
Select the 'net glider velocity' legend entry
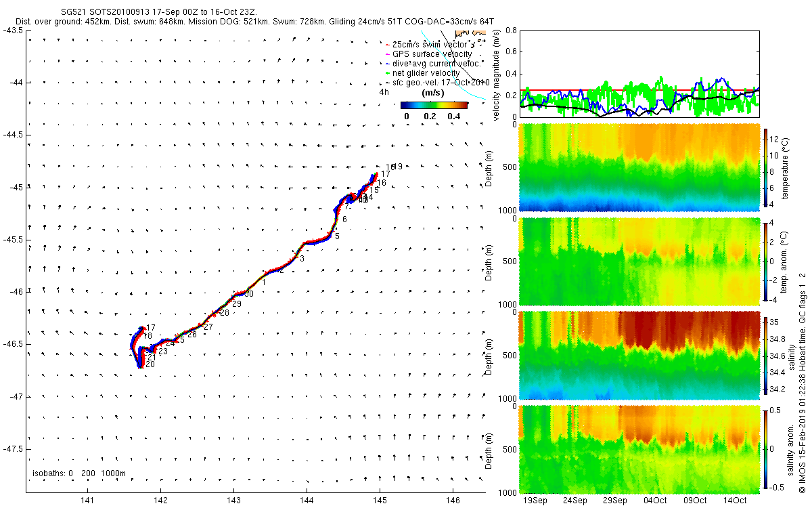click(422, 72)
